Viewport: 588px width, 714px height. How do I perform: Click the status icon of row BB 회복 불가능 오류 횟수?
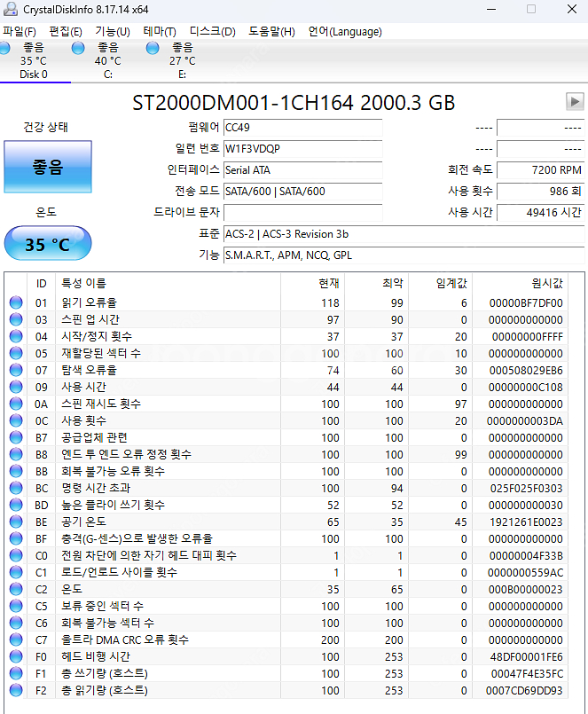click(x=16, y=471)
